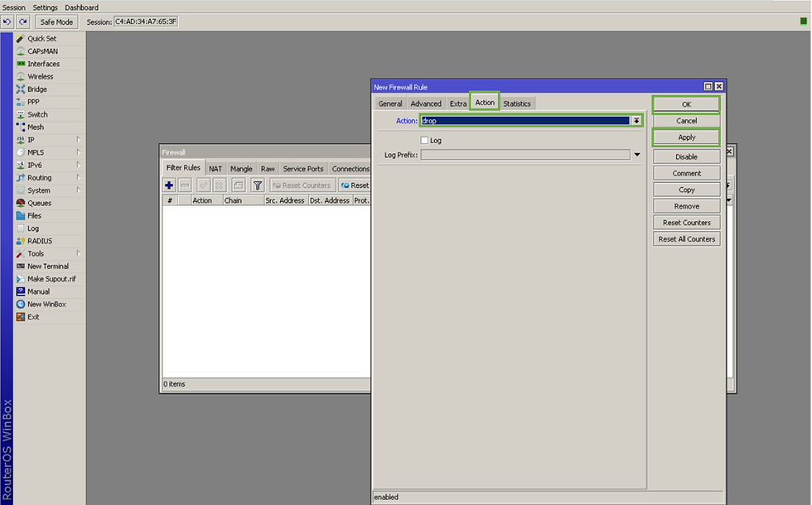Switch to the Statistics tab
812x505 pixels.
(x=517, y=103)
